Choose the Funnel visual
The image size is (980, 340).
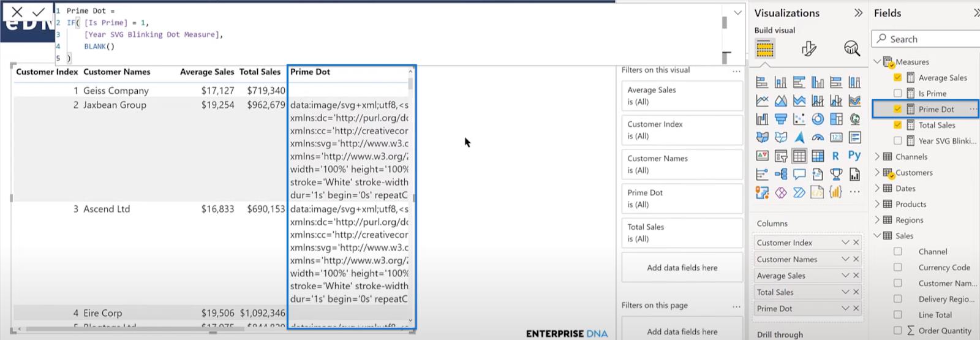point(780,119)
